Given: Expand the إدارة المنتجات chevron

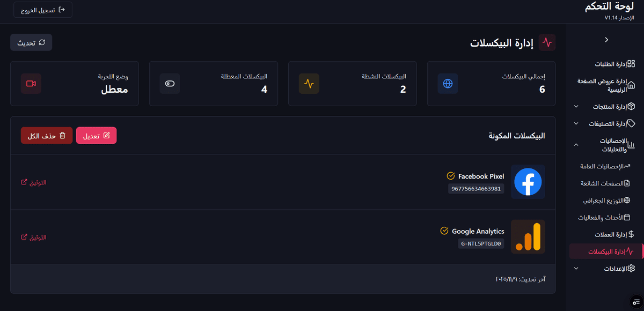Looking at the screenshot, I should click(x=576, y=106).
